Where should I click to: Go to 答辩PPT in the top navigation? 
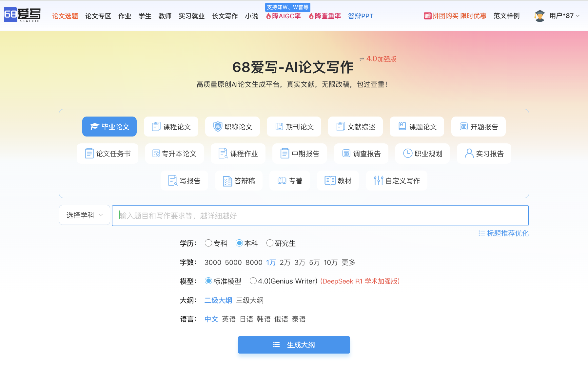pyautogui.click(x=361, y=16)
